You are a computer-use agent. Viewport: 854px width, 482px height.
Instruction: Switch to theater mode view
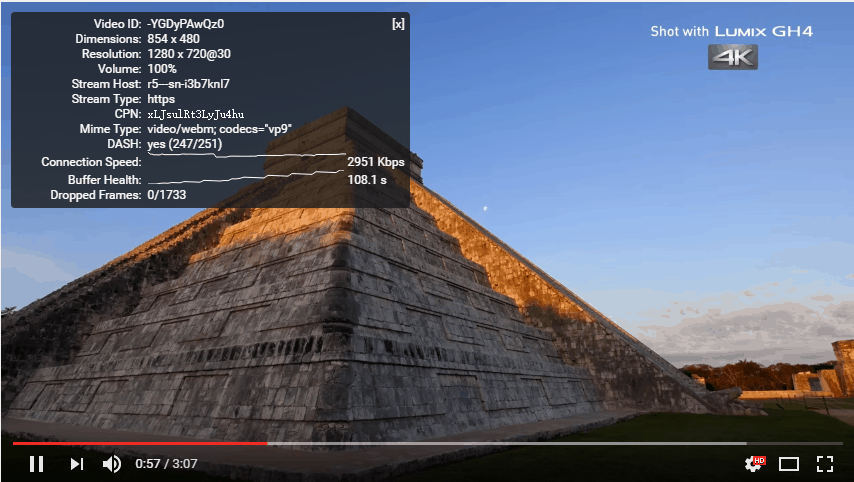coord(789,463)
